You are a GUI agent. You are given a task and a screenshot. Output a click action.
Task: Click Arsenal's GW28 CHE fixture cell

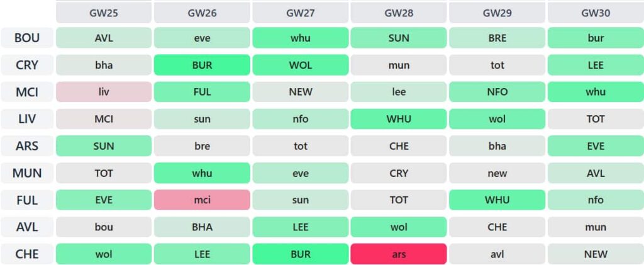[399, 146]
